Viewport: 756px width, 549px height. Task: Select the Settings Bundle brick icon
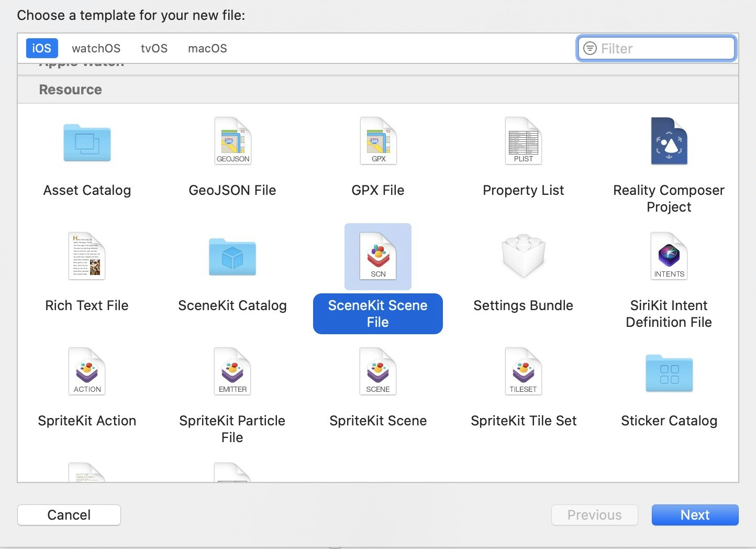[x=524, y=256]
